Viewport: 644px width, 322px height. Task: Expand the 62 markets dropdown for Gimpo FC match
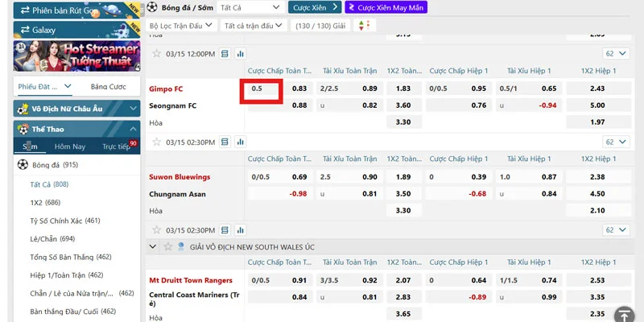click(616, 53)
